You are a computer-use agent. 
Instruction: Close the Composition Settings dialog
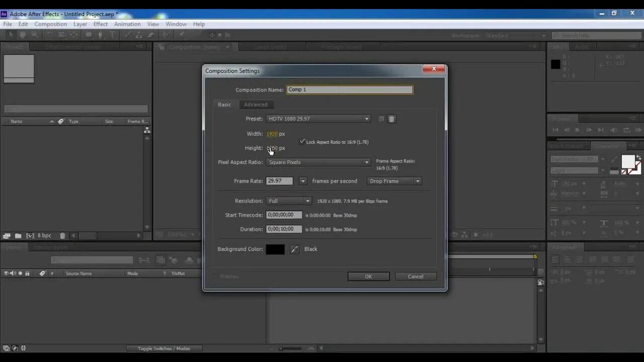point(433,69)
